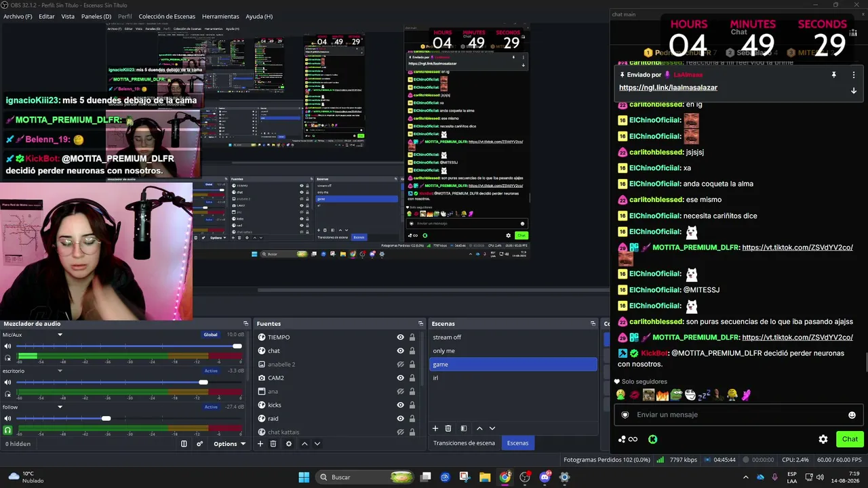
Task: Open MOTITA_PREMIUM_DLFR's last TikTok link
Action: 797,338
